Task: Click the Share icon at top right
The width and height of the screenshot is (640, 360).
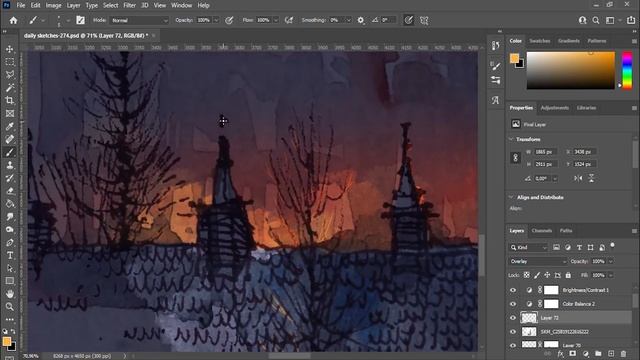Action: [x=631, y=20]
